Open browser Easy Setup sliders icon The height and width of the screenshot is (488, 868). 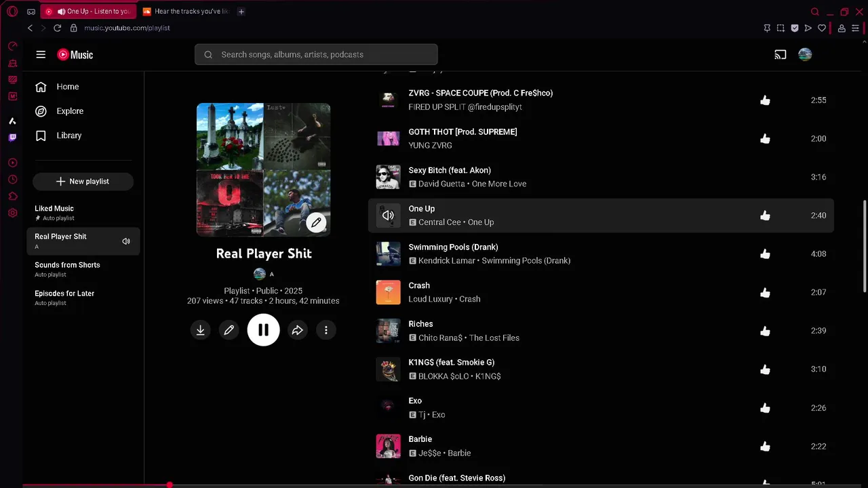(855, 28)
